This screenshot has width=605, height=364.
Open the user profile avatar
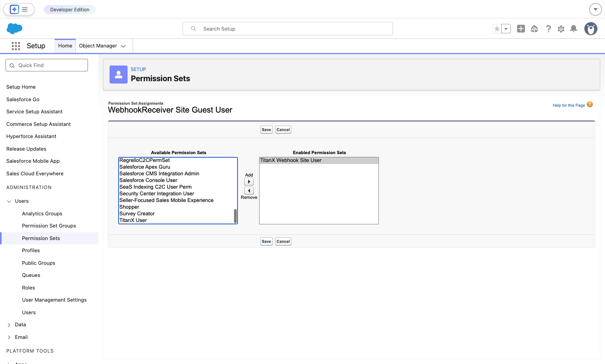coord(591,29)
